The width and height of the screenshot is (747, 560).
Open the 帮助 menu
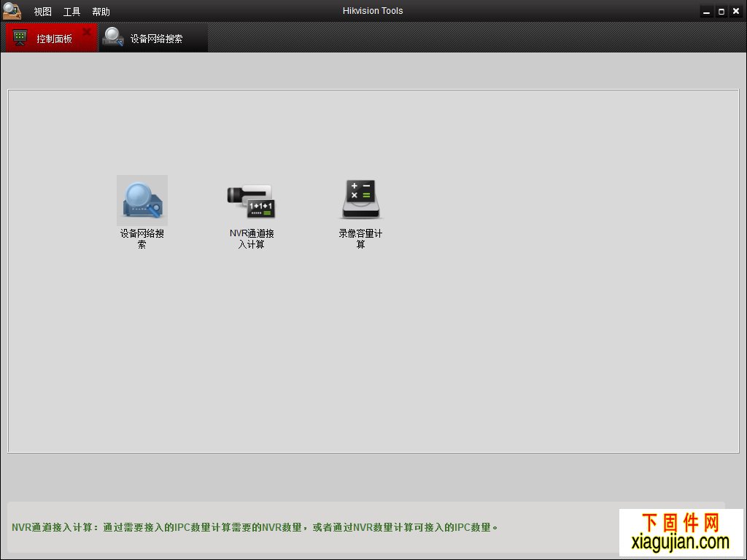[x=101, y=12]
